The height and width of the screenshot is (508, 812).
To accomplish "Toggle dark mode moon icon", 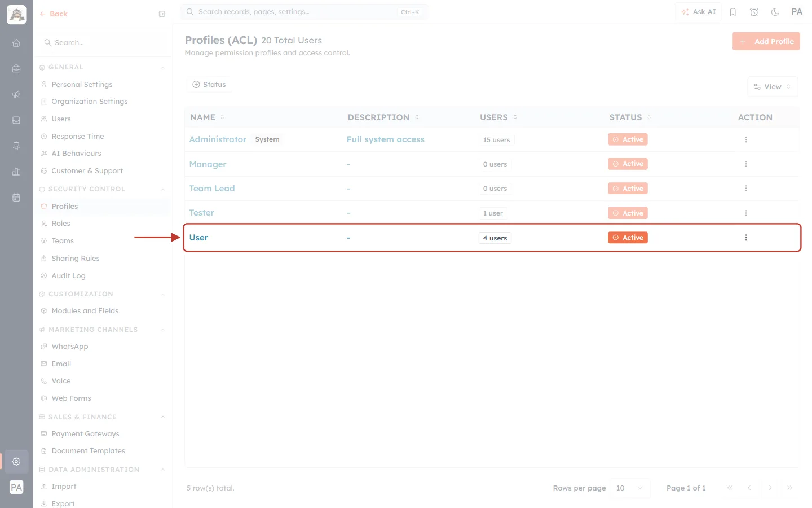I will click(x=775, y=12).
